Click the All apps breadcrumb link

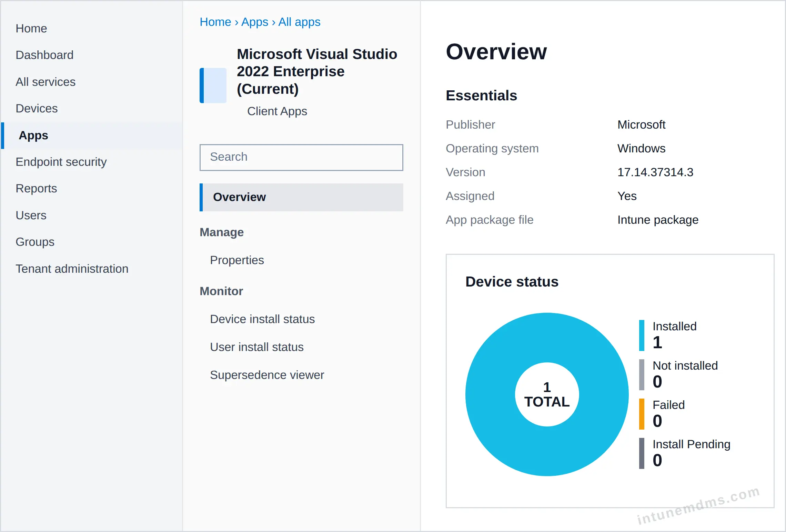[299, 22]
